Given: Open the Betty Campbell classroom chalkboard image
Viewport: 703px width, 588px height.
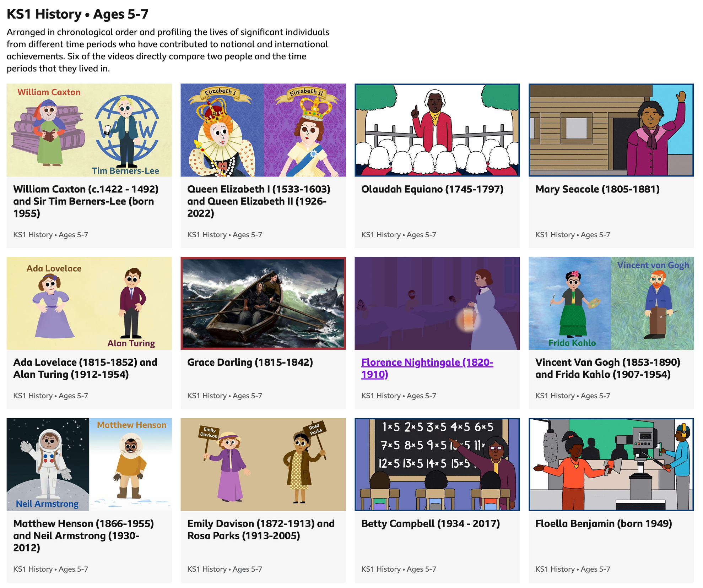Looking at the screenshot, I should (x=437, y=464).
